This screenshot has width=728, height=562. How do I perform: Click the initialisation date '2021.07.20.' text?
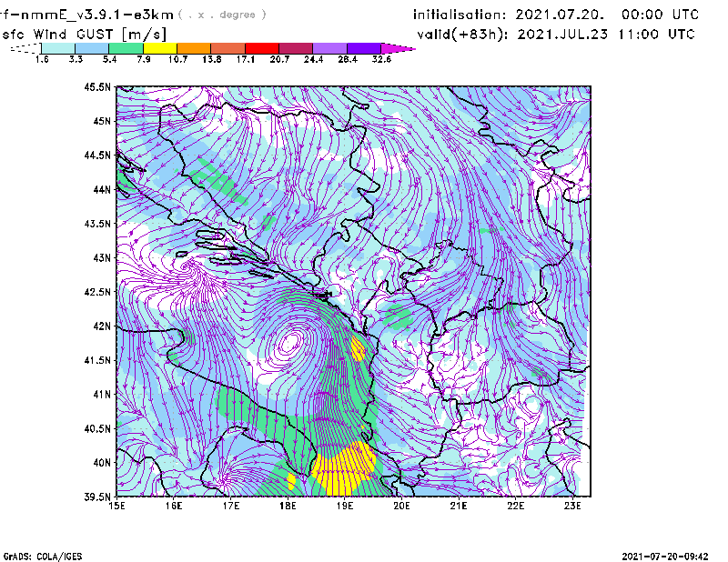pyautogui.click(x=560, y=15)
